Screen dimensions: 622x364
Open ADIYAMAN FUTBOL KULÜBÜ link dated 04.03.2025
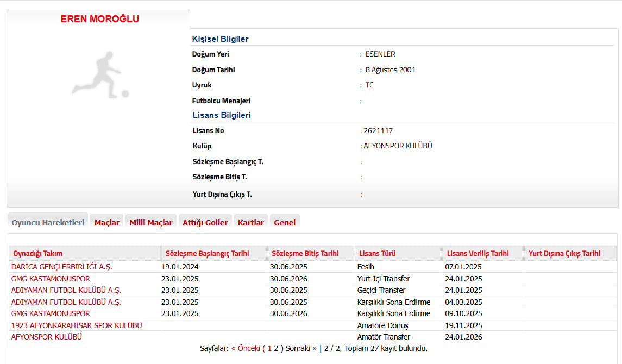tap(66, 302)
